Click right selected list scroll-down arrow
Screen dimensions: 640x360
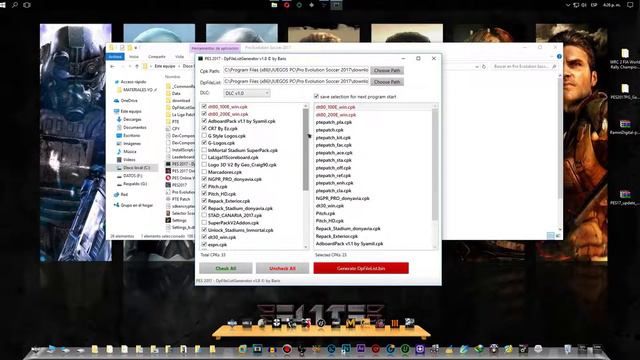coord(435,247)
